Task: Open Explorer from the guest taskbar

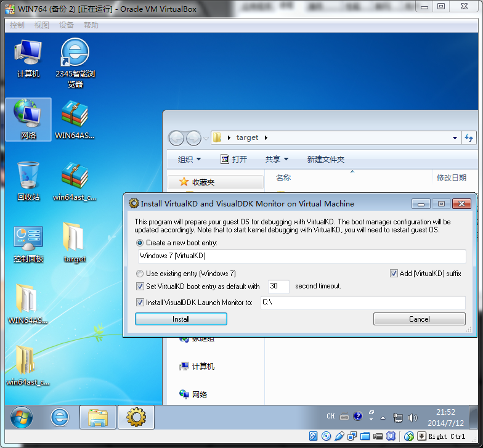Action: click(97, 417)
